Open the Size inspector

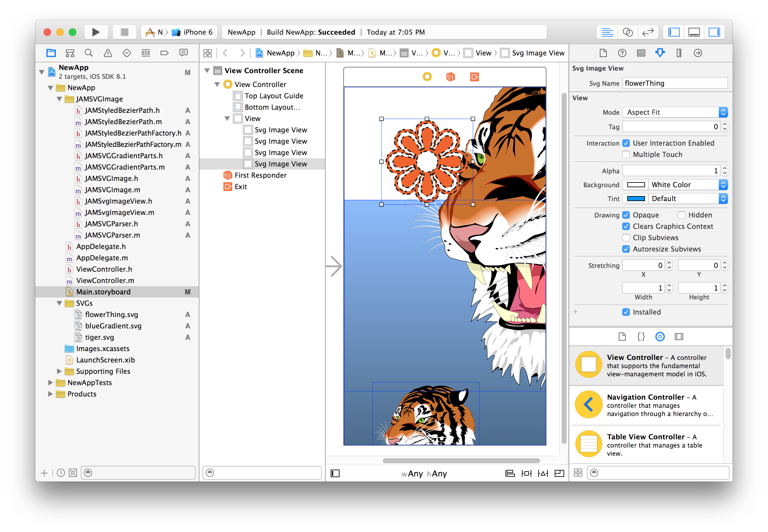679,53
